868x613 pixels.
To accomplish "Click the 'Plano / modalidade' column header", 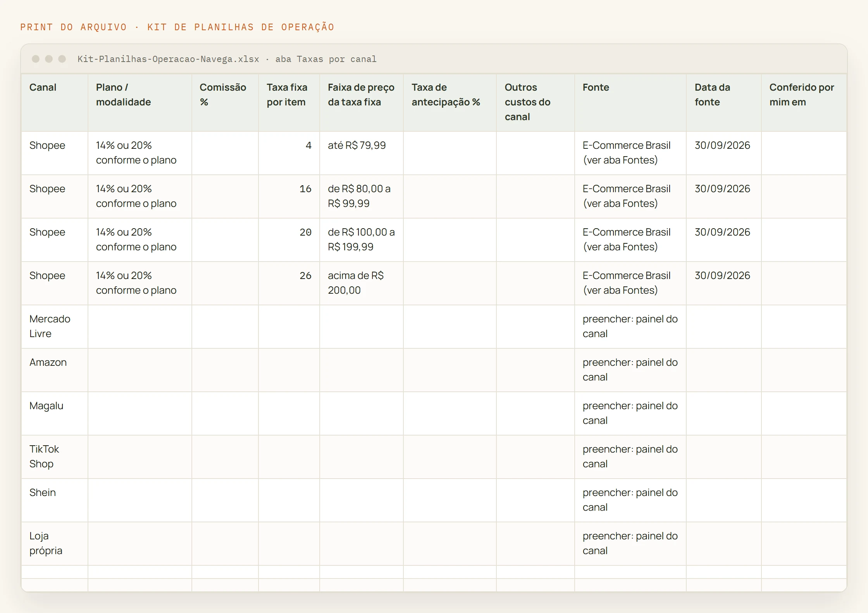I will [140, 102].
